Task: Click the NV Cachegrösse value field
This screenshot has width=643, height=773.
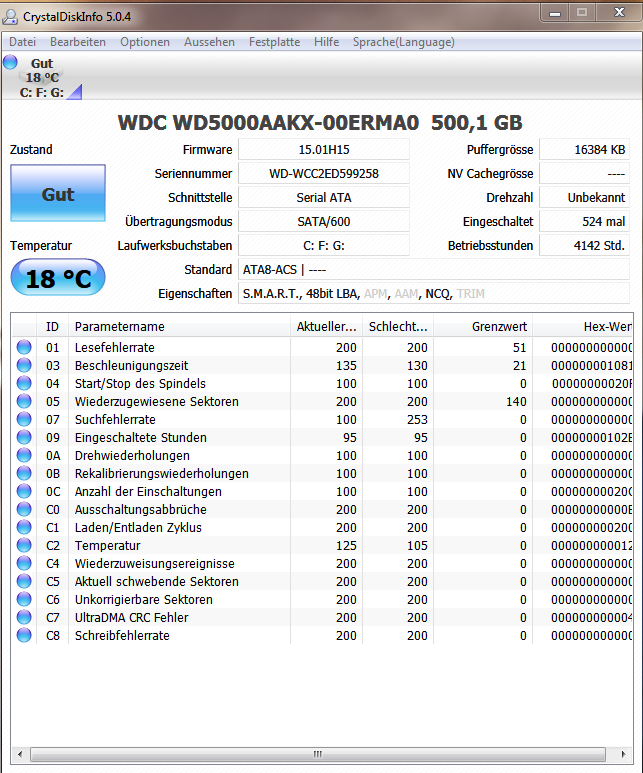Action: tap(584, 174)
